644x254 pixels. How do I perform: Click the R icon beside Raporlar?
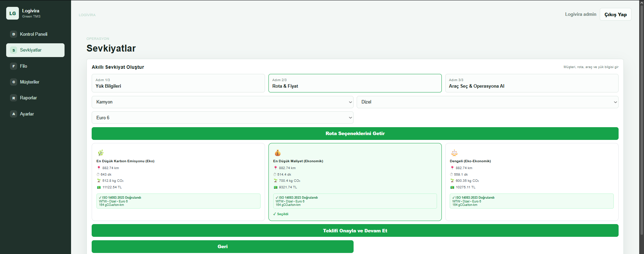[x=14, y=98]
